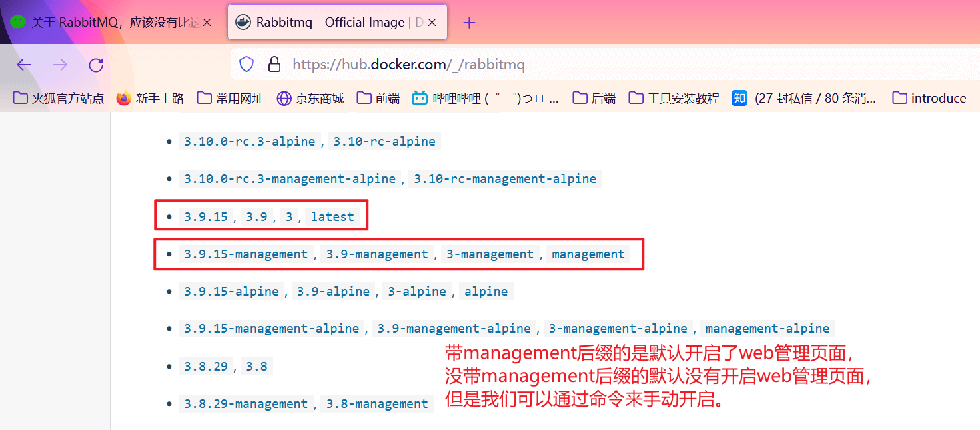Open the 3.8.29-management tag link
The height and width of the screenshot is (430, 980).
coord(246,403)
